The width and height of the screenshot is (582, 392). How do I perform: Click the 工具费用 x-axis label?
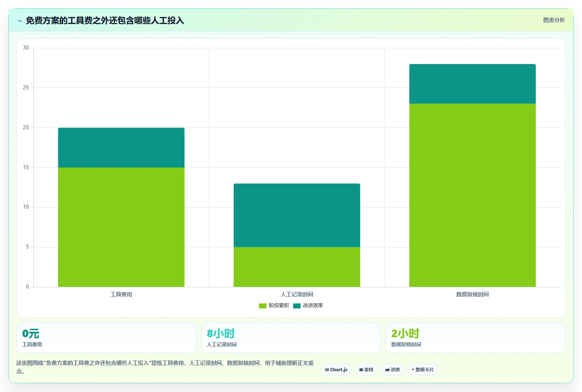click(x=121, y=294)
